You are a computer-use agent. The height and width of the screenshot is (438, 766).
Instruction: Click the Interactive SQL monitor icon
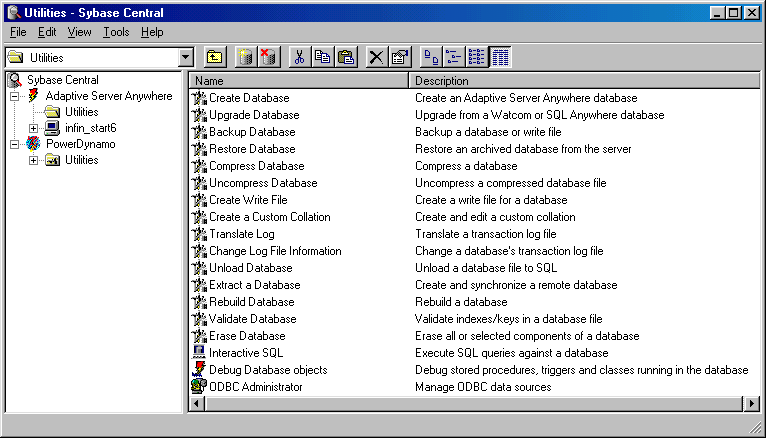click(x=199, y=353)
